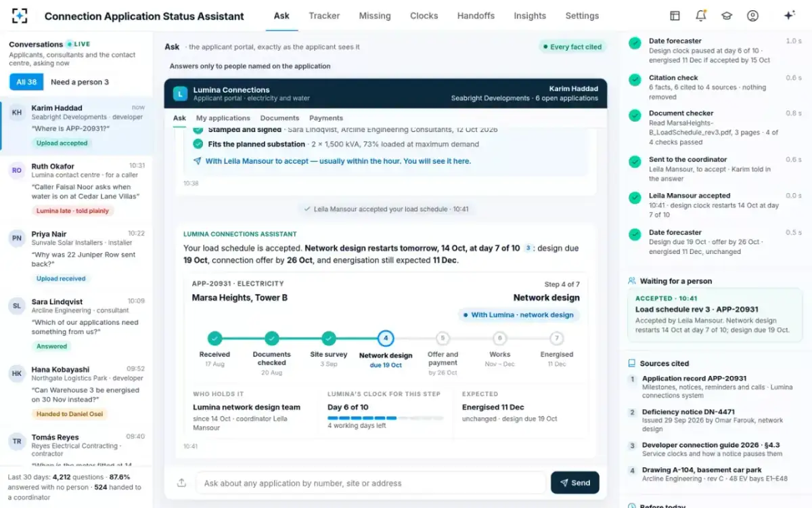
Task: Click the HK avatar for Hana Kobayashi
Action: click(17, 374)
